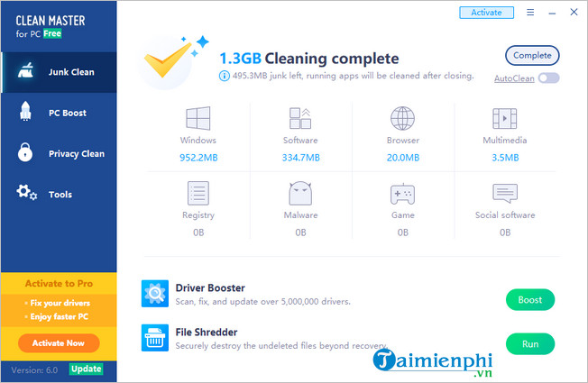Select the Malware category icon
Image resolution: width=588 pixels, height=383 pixels.
tap(300, 193)
